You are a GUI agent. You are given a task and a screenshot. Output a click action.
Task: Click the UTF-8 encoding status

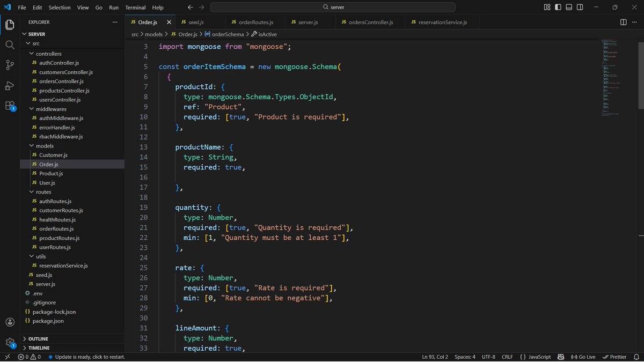(488, 357)
